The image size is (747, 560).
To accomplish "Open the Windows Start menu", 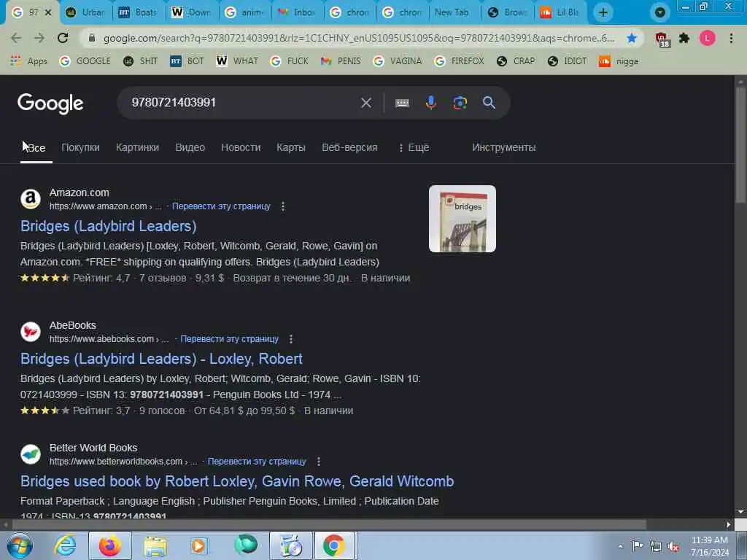I will coord(19,545).
